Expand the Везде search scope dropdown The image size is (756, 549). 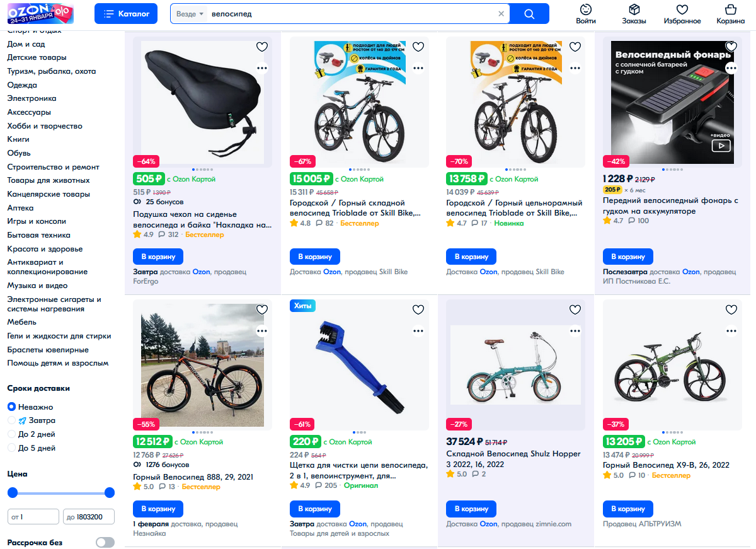(x=190, y=14)
